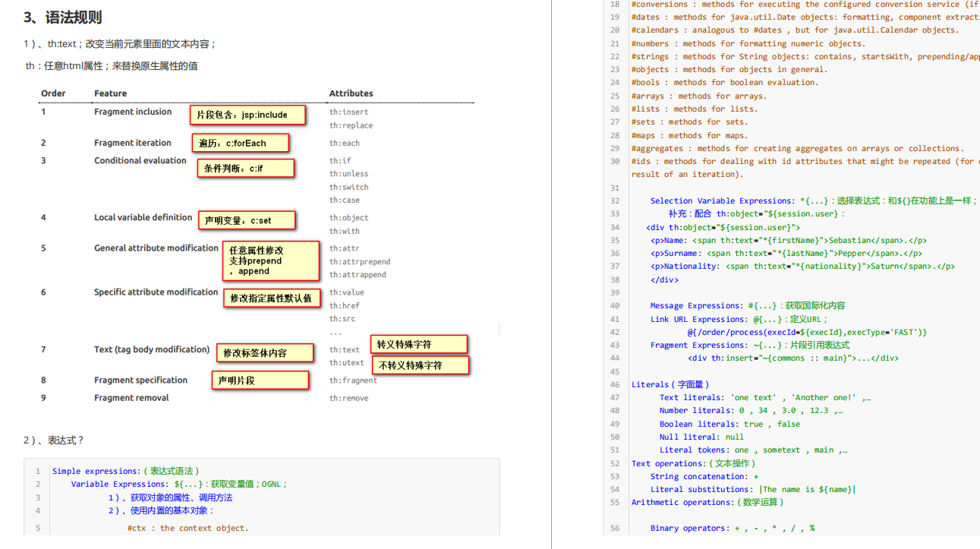Select the "声明片段" annotation box
The width and height of the screenshot is (980, 549).
point(260,380)
